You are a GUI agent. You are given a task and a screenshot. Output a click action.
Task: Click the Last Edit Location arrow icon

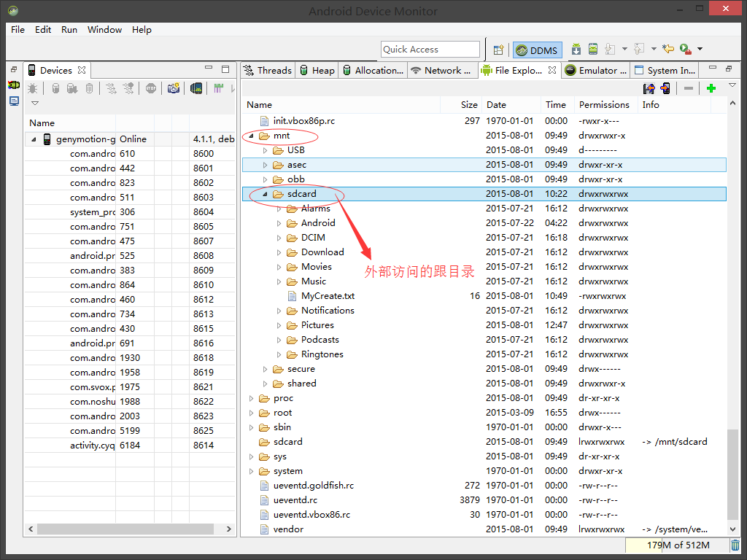(668, 49)
